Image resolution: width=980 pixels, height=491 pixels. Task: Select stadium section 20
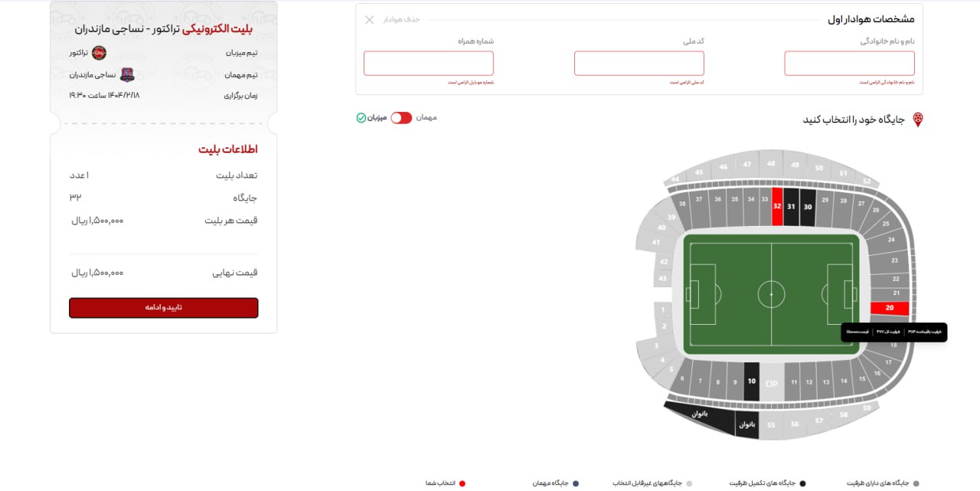point(889,308)
